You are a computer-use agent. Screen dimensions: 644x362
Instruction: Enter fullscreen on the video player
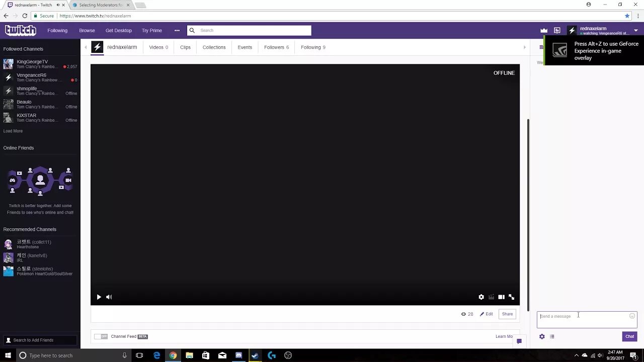coord(511,297)
